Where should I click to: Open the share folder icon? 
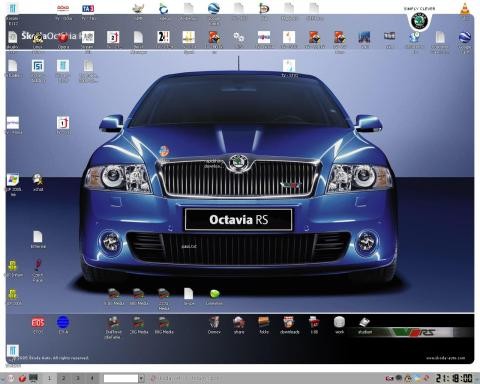pos(239,322)
